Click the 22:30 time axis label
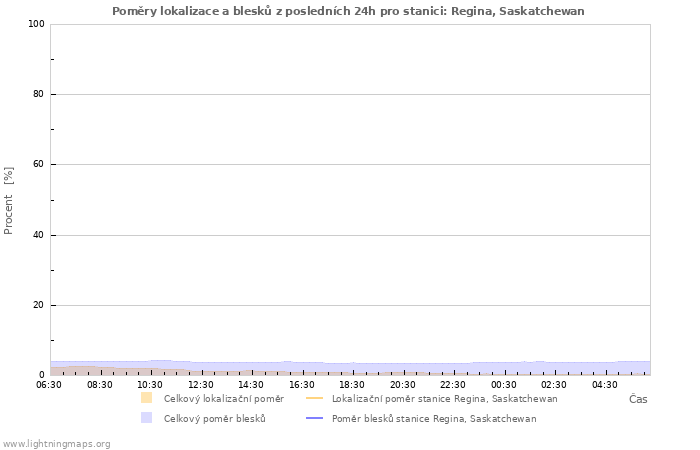 point(453,384)
